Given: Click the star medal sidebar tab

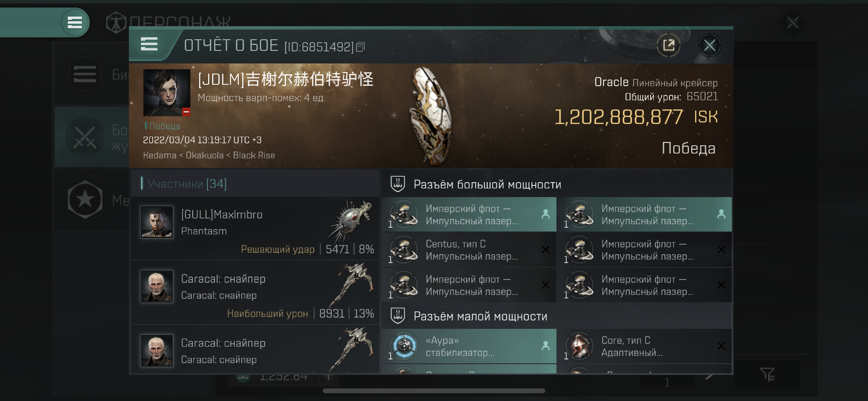Looking at the screenshot, I should [85, 200].
